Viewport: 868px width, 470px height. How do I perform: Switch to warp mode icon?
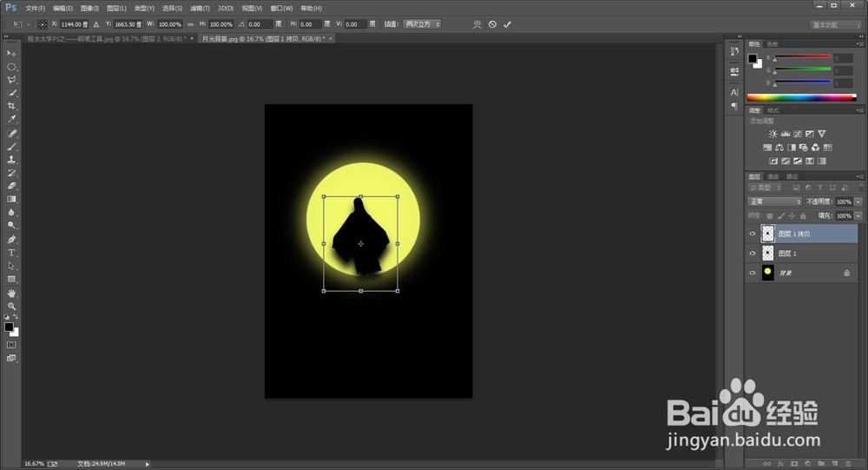pos(477,24)
